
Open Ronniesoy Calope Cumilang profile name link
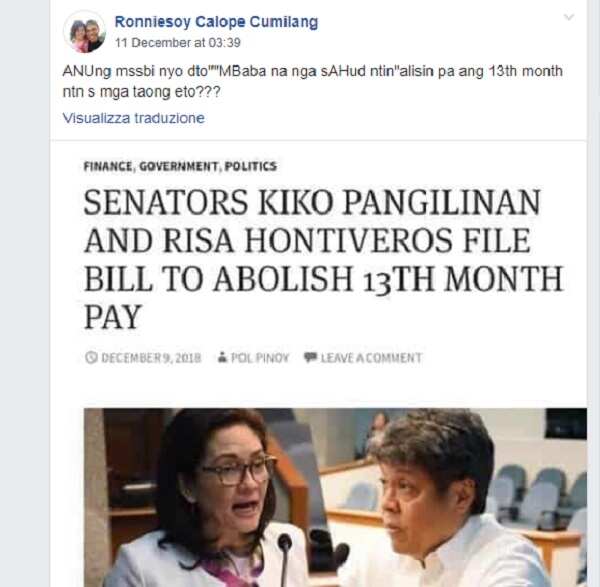216,22
